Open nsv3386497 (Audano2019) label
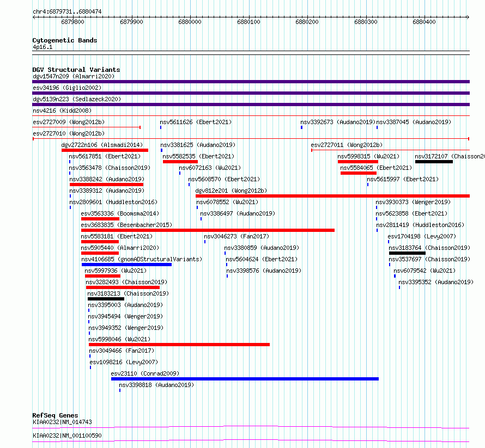 pos(238,213)
